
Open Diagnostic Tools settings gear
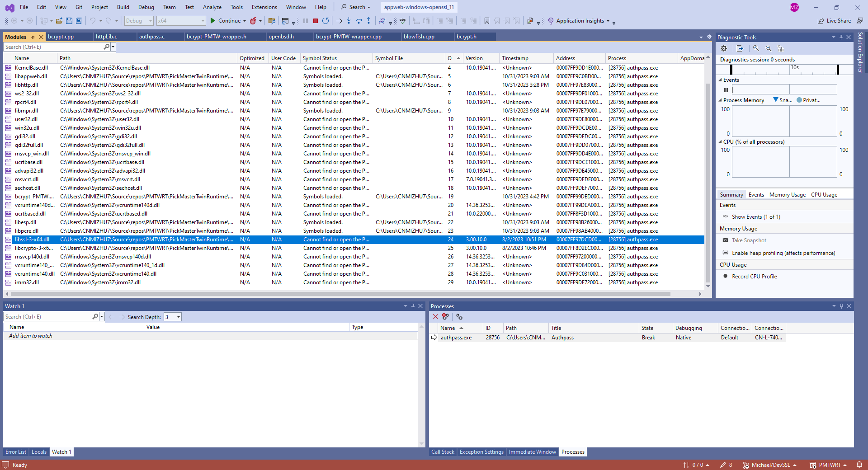[724, 48]
